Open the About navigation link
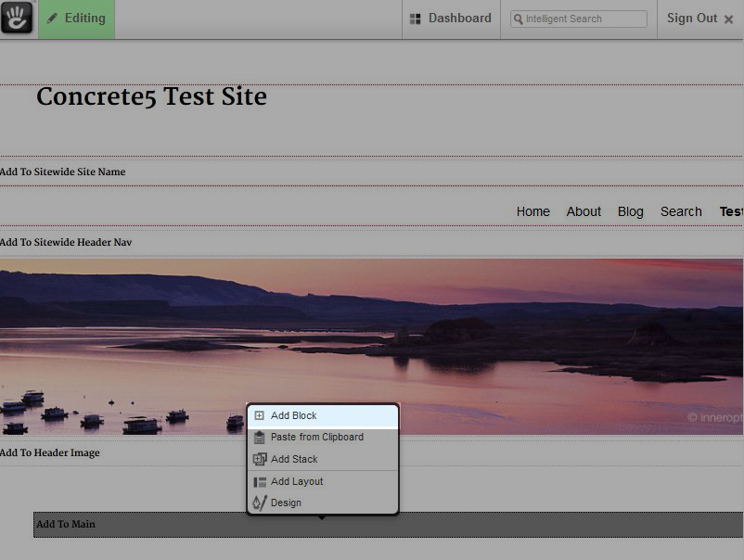Screen dimensions: 744x560 coord(584,211)
